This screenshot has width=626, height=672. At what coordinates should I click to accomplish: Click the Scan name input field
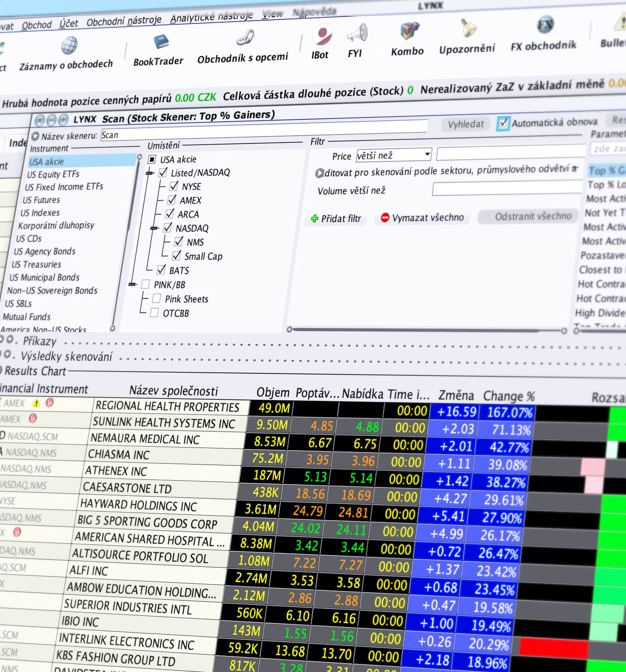tap(264, 130)
